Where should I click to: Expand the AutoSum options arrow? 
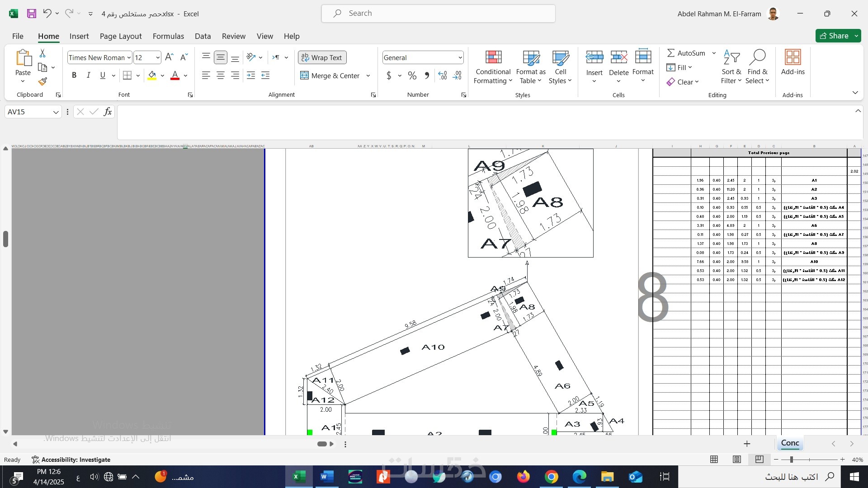coord(714,53)
